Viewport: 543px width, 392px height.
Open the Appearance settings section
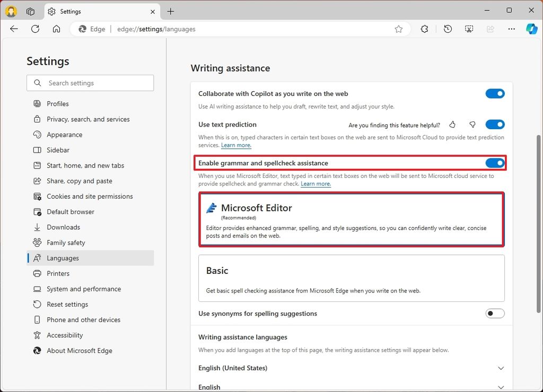(64, 134)
